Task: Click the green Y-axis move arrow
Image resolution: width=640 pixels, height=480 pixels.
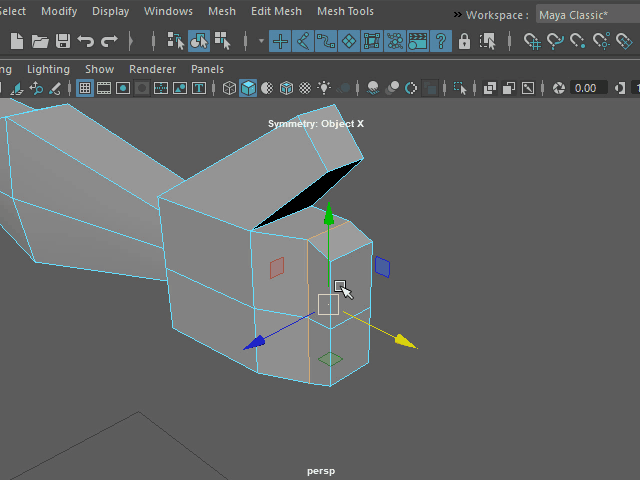Action: tap(328, 214)
